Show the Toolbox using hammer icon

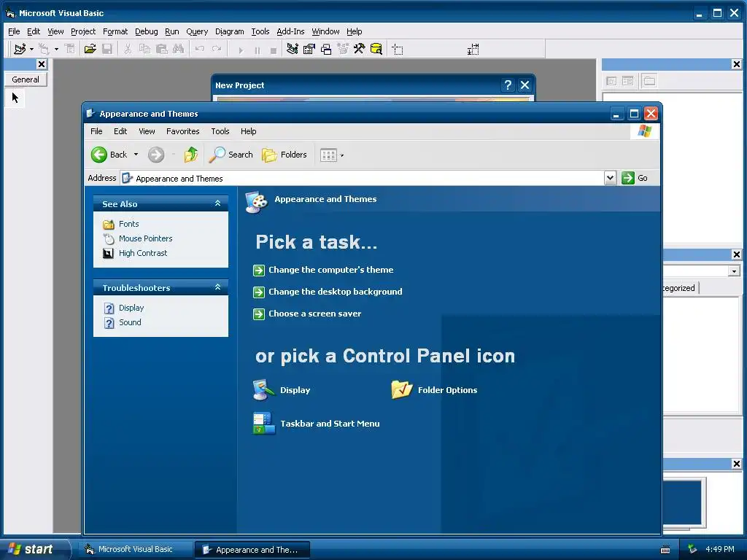pos(359,49)
